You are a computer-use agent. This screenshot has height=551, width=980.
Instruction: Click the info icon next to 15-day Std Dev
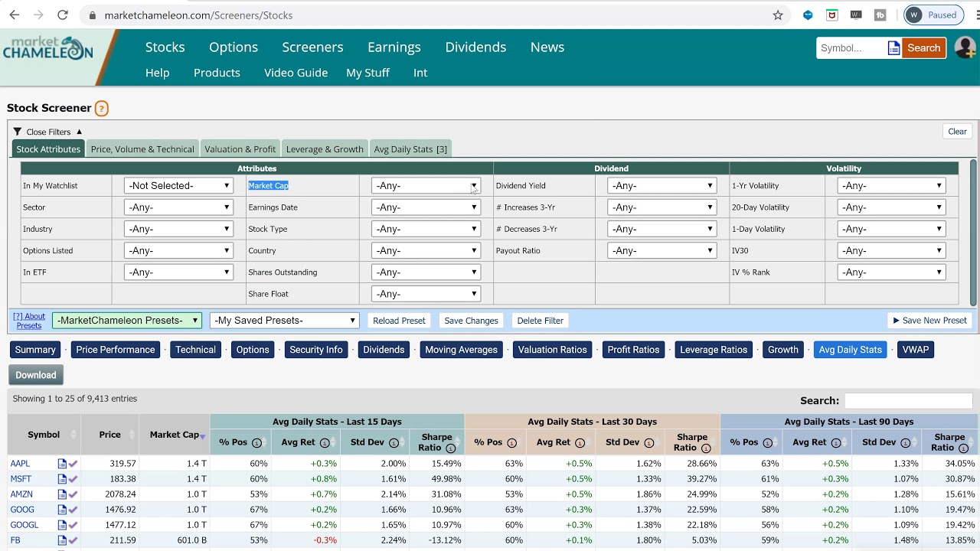coord(394,443)
